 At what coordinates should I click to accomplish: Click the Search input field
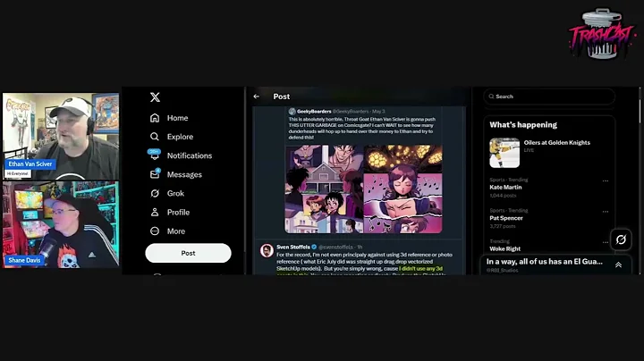[x=549, y=97]
